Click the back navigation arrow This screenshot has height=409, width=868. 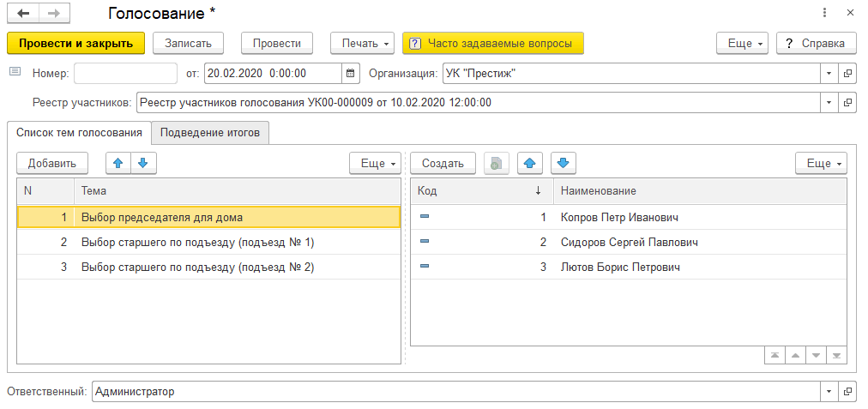tap(23, 14)
